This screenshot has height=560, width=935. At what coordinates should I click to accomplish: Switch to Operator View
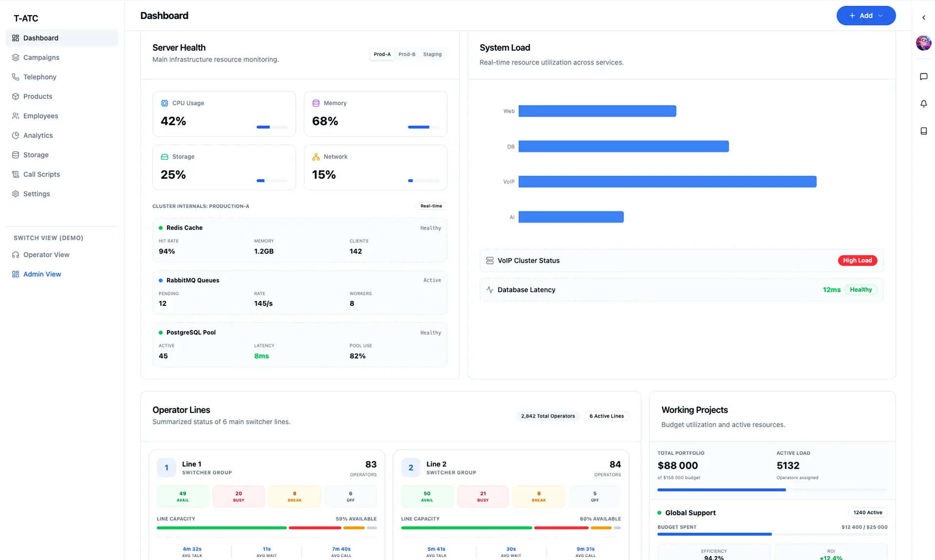(46, 255)
